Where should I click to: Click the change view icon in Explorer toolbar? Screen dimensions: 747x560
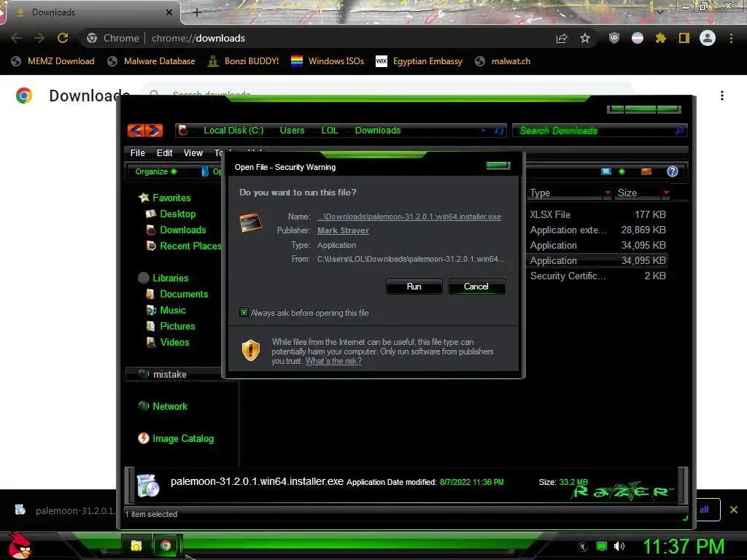coord(606,171)
